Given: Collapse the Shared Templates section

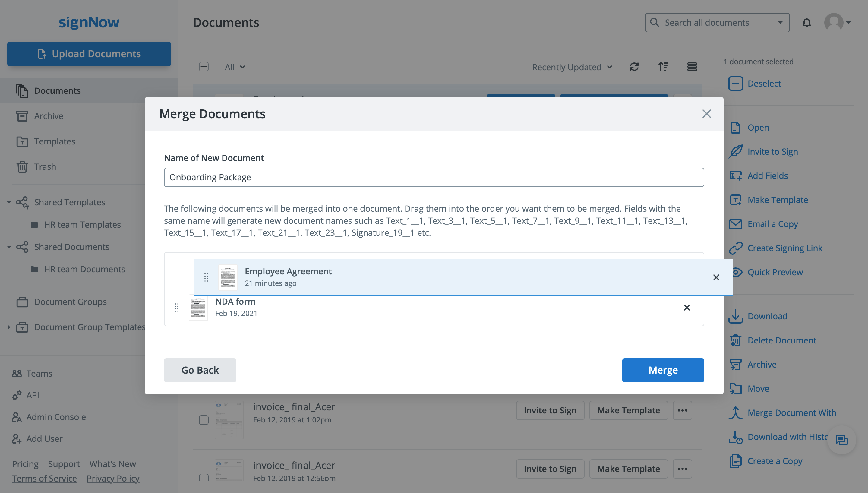Looking at the screenshot, I should [8, 202].
